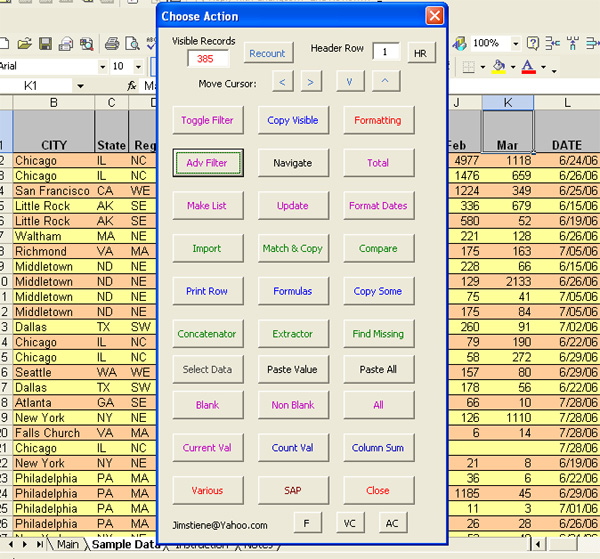Open the Zoom 100% dropdown
Viewport: 600px width, 559px height.
click(514, 44)
